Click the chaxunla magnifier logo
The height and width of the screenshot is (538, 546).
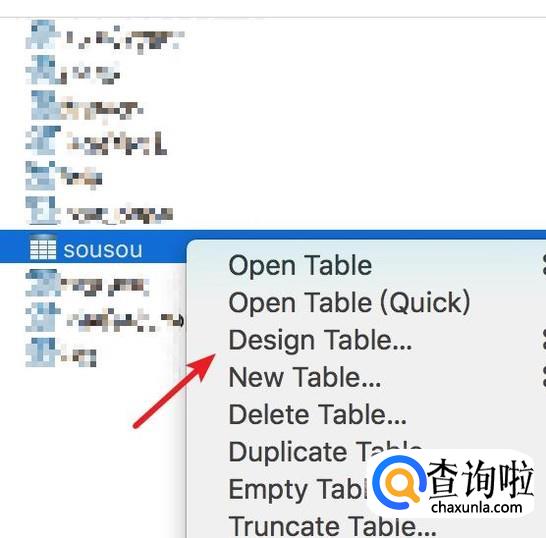point(399,482)
